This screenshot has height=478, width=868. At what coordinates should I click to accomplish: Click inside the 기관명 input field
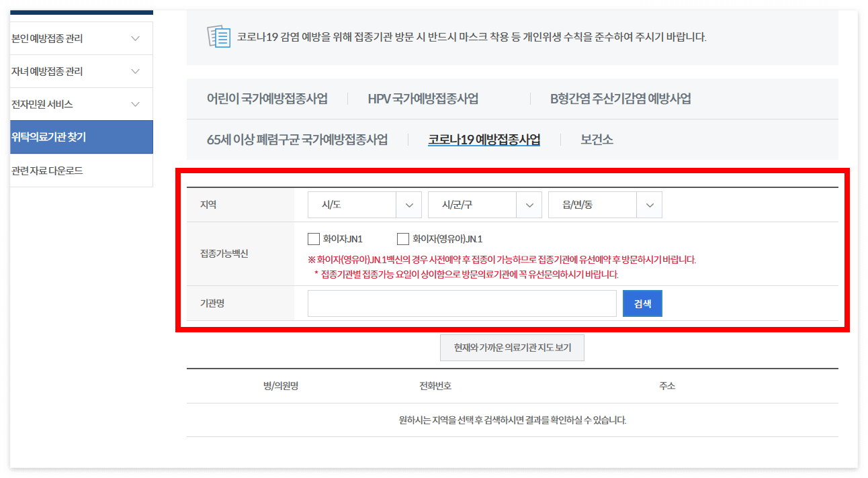tap(461, 303)
